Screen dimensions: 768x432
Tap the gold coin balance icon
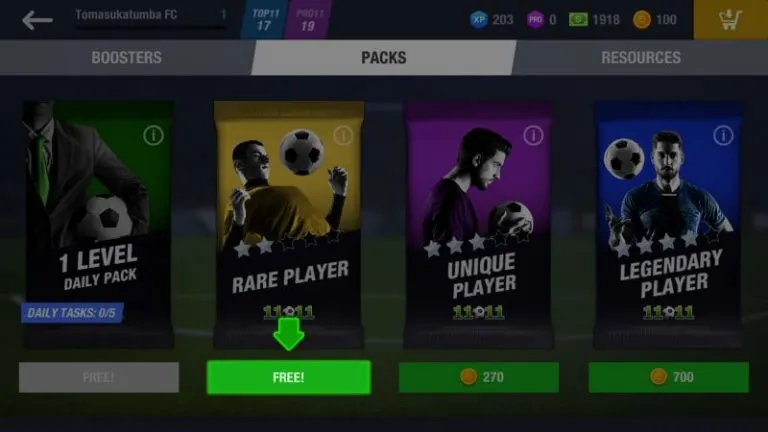[x=642, y=20]
